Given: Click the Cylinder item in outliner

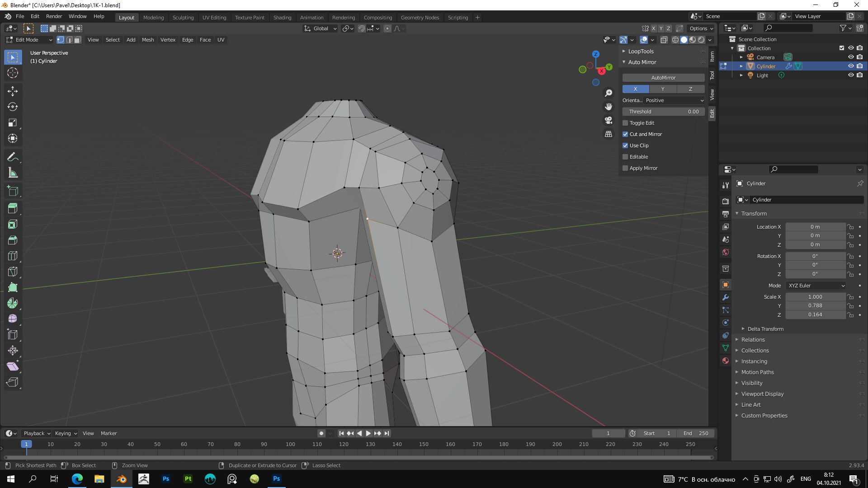Looking at the screenshot, I should click(x=765, y=66).
